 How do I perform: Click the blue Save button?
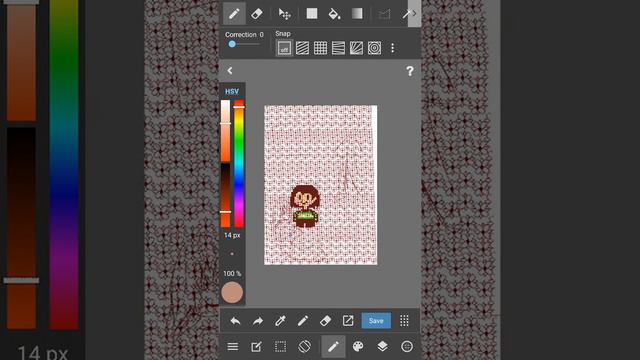pyautogui.click(x=376, y=321)
